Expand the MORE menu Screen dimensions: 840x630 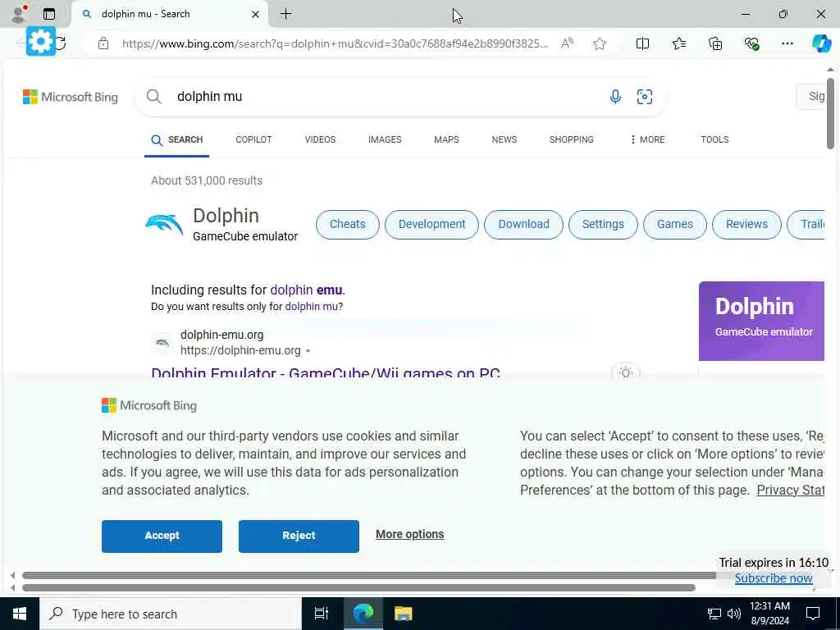click(647, 139)
